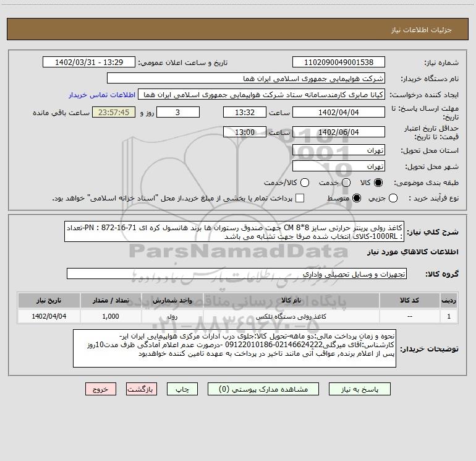Click the 'گروه کالا' field
The width and height of the screenshot is (476, 461).
pos(236,273)
